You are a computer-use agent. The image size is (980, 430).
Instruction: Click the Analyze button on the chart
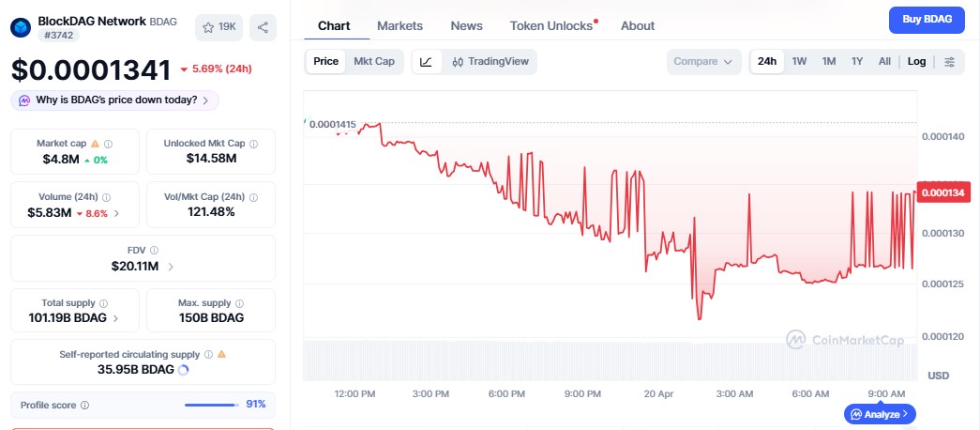click(x=880, y=414)
